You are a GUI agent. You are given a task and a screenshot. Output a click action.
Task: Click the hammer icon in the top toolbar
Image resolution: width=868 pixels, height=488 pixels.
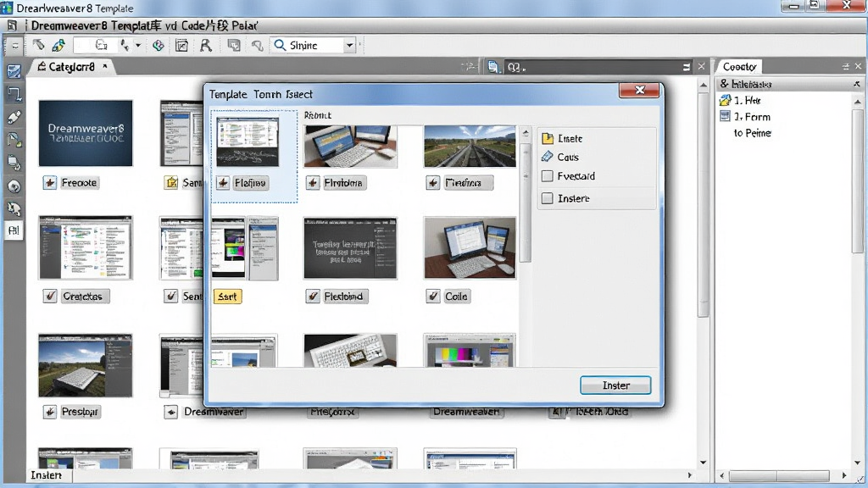tap(38, 45)
